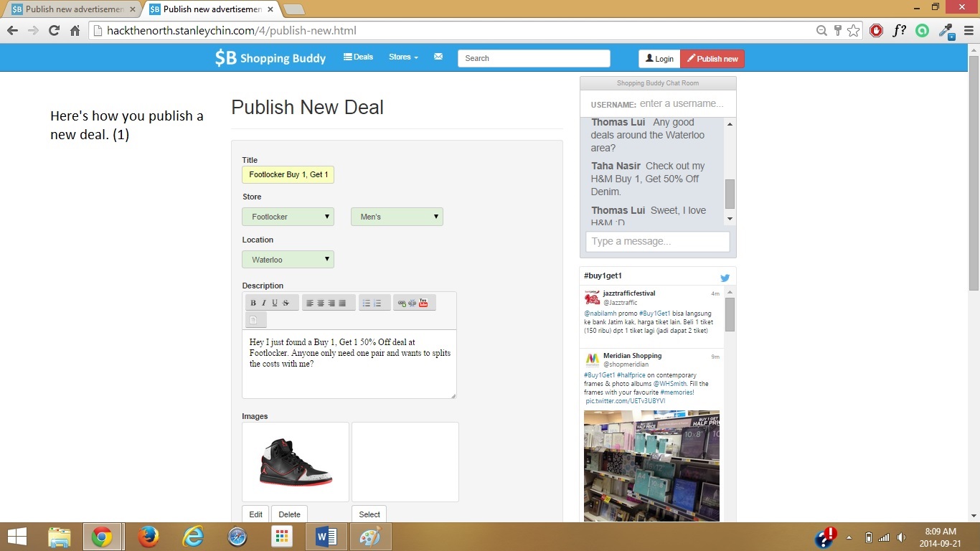Click Select under the empty image slot
This screenshot has height=551, width=980.
pos(369,514)
